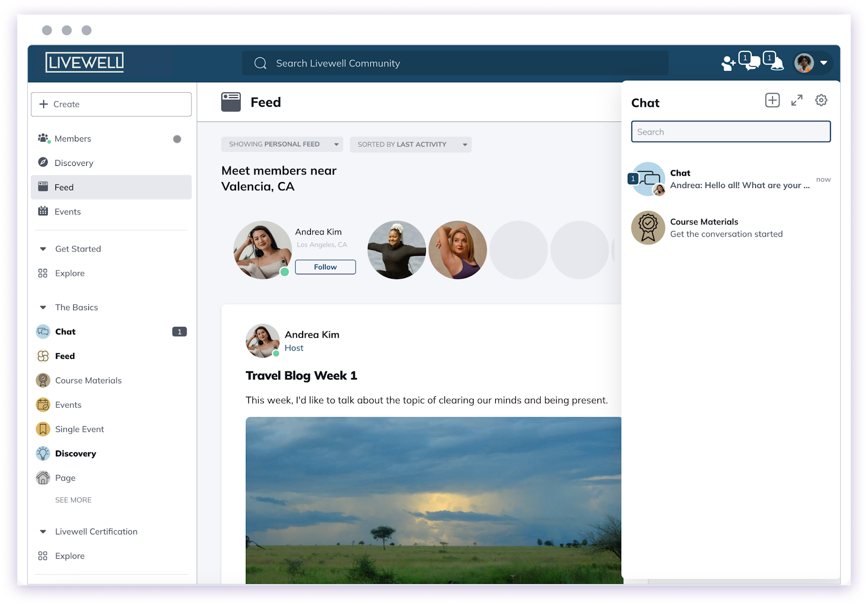Click the Feed page header icon
The width and height of the screenshot is (868, 605).
coord(231,102)
